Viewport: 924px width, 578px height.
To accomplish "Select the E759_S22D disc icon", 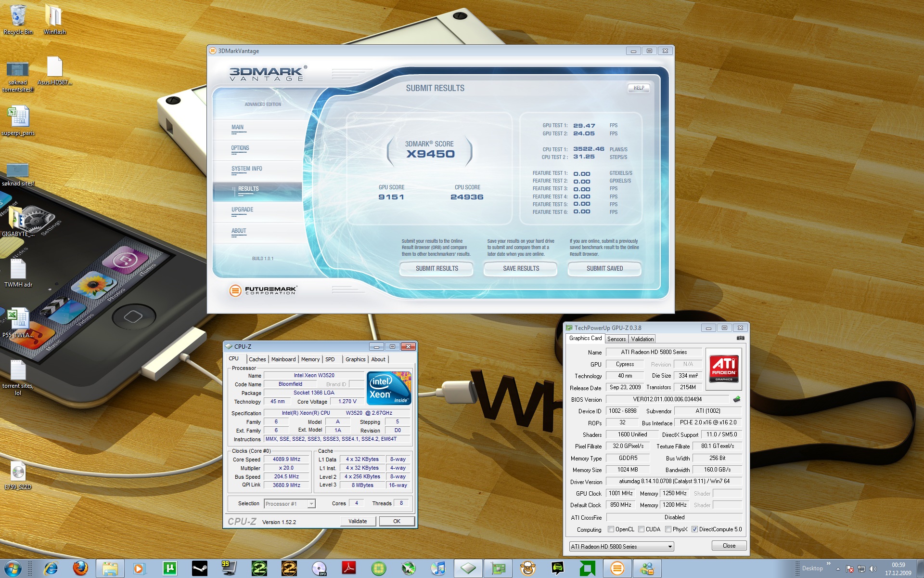I will (18, 475).
